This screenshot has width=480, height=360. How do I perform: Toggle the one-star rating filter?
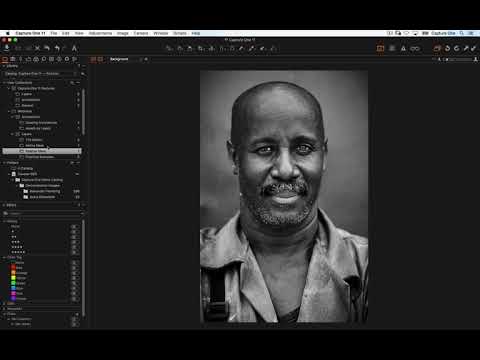pyautogui.click(x=74, y=232)
